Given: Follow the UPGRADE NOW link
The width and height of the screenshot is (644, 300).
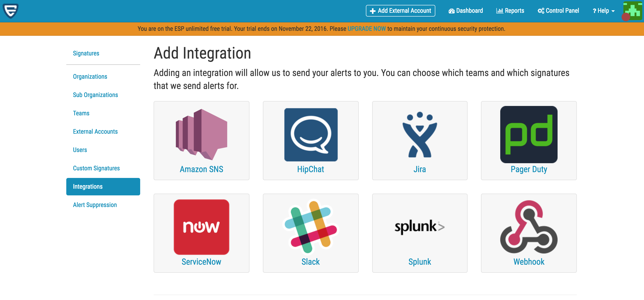Looking at the screenshot, I should 367,29.
